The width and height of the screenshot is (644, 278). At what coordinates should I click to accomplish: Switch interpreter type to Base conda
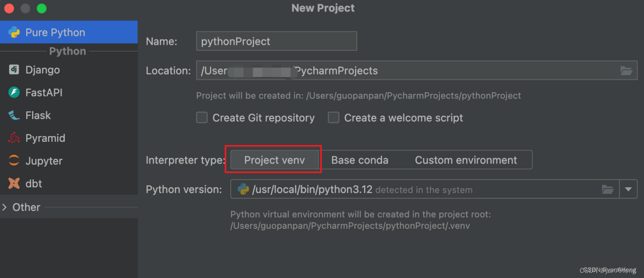click(x=360, y=160)
